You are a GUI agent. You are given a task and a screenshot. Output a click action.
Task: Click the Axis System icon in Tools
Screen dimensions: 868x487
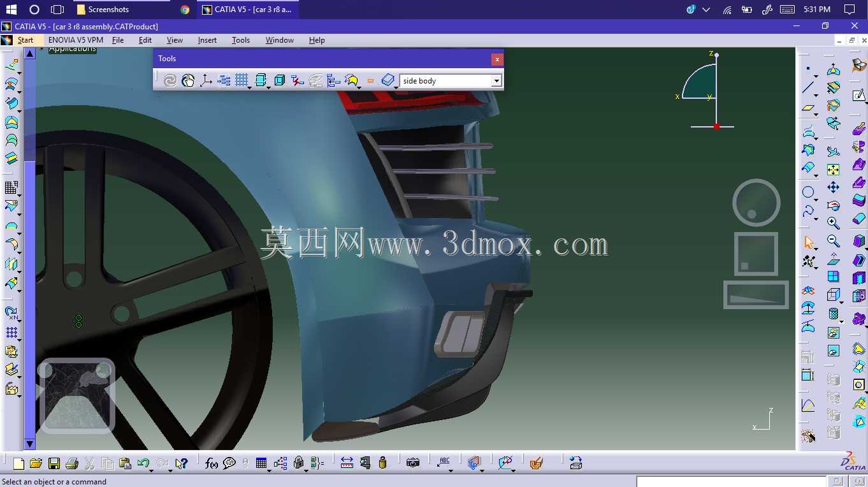(206, 80)
